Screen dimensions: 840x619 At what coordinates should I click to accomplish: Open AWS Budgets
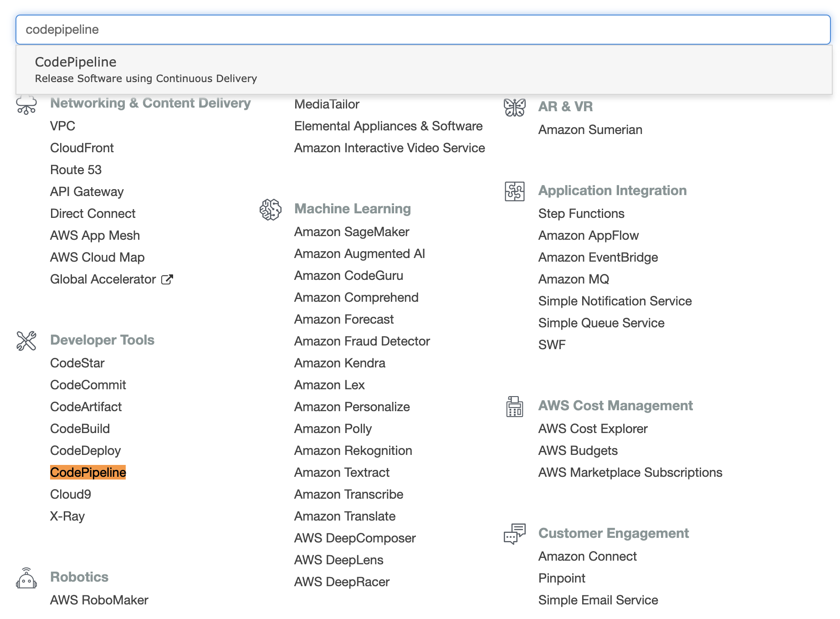point(578,450)
